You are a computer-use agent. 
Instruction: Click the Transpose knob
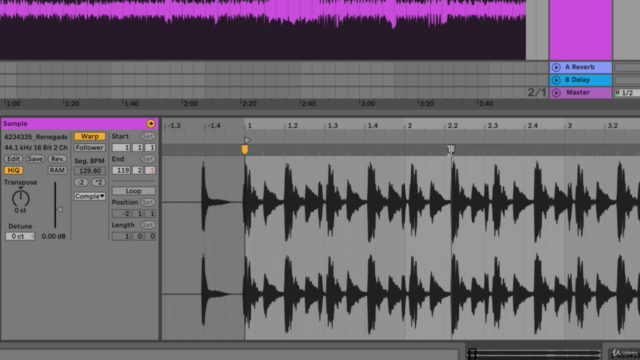point(20,198)
